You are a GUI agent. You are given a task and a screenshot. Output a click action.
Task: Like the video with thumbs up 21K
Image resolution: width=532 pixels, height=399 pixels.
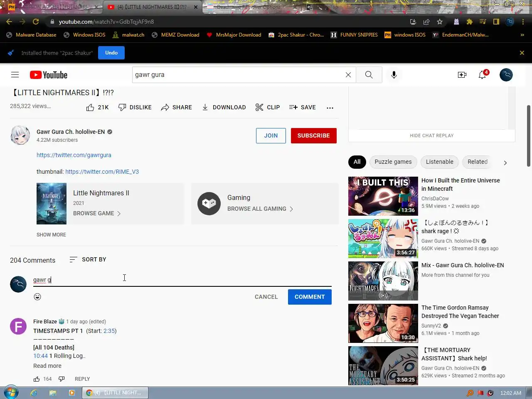pyautogui.click(x=97, y=107)
